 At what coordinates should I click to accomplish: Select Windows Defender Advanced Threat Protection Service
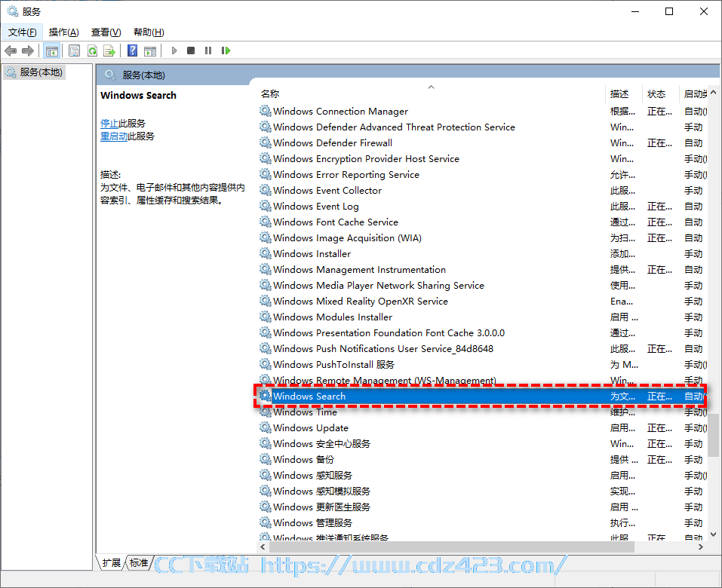[x=482, y=127]
